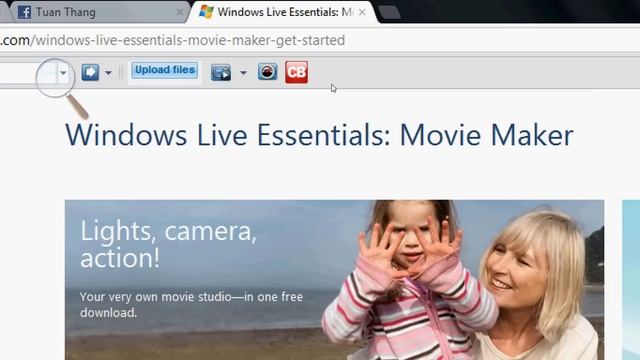640x360 pixels.
Task: Close the Windows Live Essentials tab
Action: pos(362,12)
